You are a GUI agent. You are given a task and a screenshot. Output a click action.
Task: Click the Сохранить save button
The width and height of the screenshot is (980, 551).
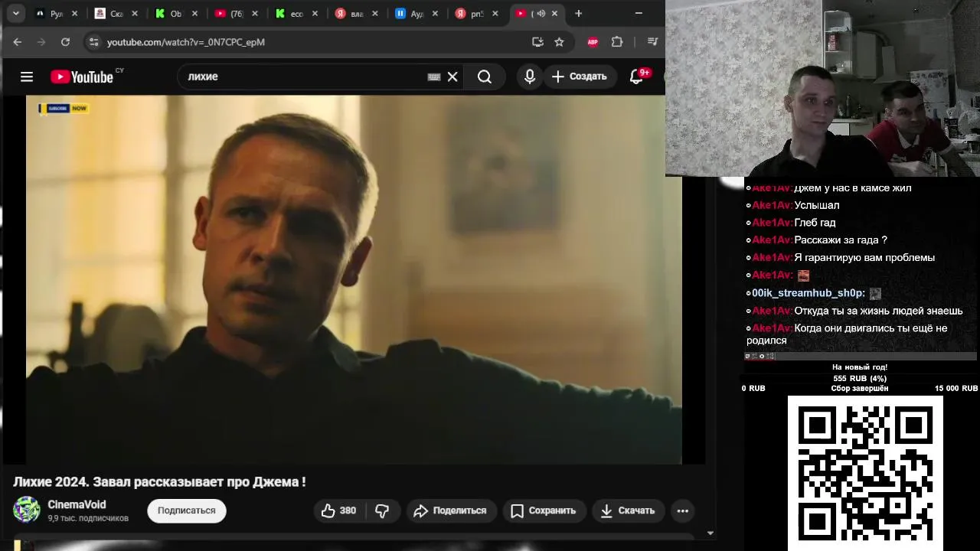(544, 510)
